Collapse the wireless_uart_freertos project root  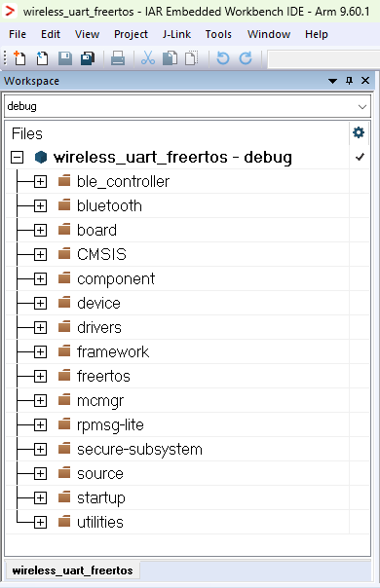click(17, 158)
